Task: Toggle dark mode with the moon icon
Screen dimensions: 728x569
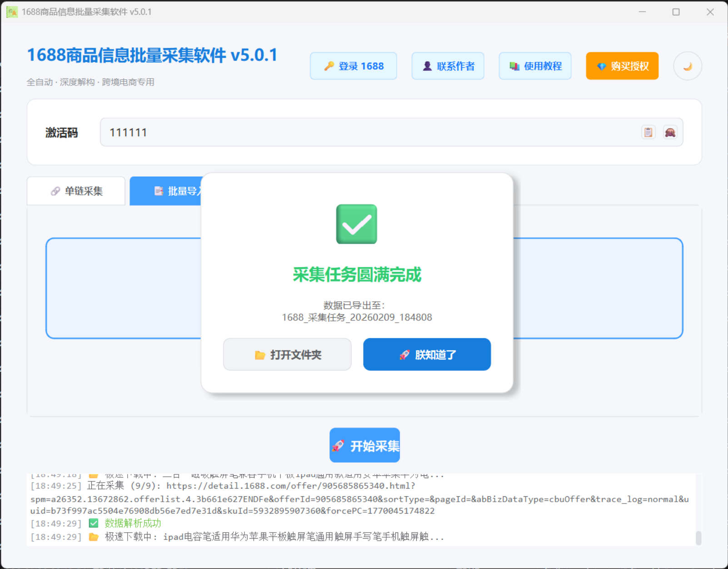Action: click(687, 66)
